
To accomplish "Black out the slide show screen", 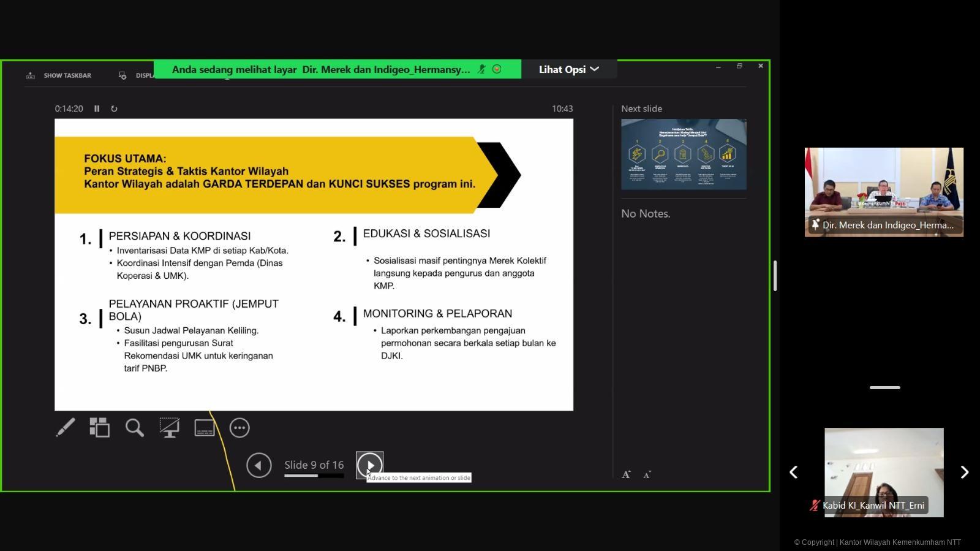I will click(170, 428).
